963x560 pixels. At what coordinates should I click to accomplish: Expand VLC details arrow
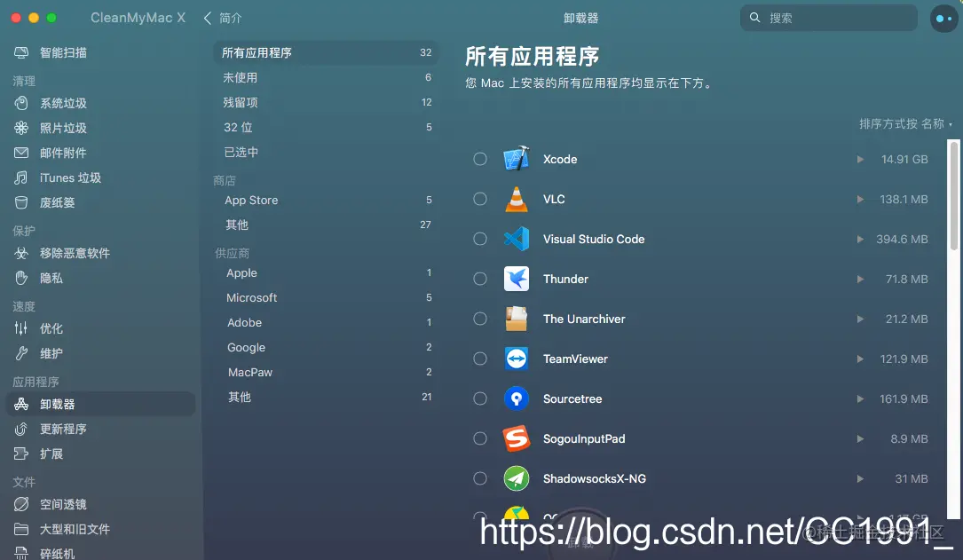point(860,199)
